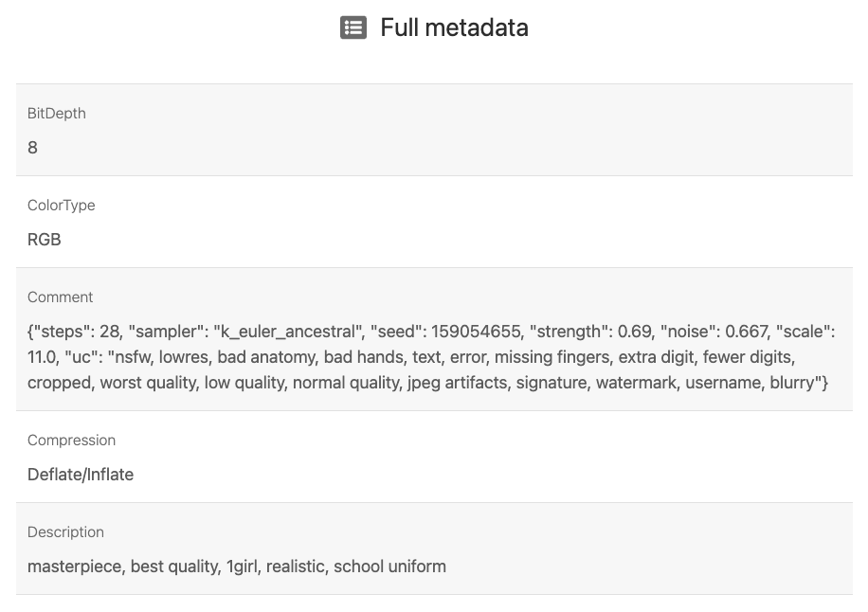This screenshot has height=612, width=868.
Task: Click the Deflate/Inflate compression value
Action: click(81, 475)
